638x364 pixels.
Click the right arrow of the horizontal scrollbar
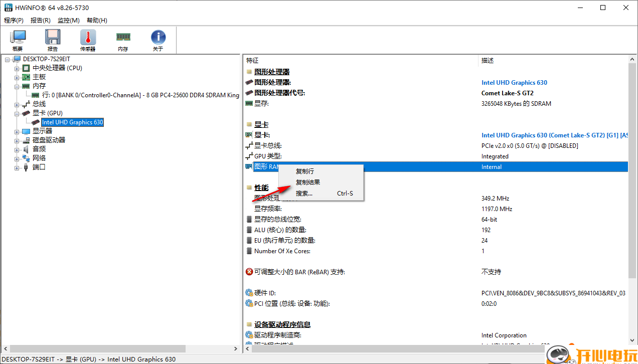click(235, 348)
